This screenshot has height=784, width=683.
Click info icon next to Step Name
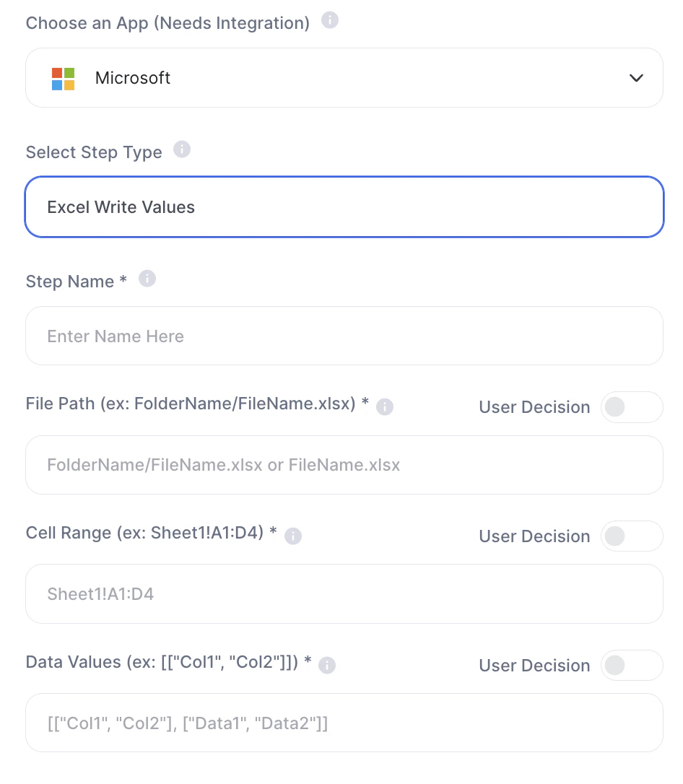(x=147, y=279)
